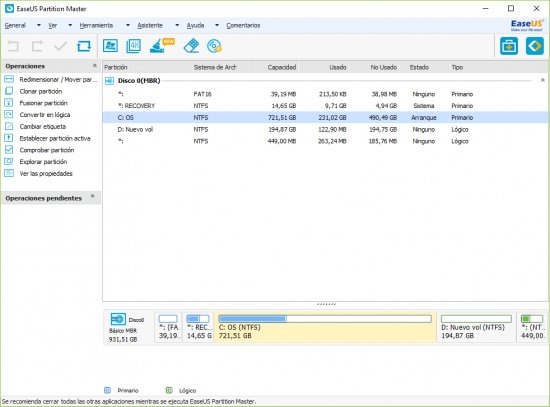The height and width of the screenshot is (407, 550).
Task: Open the Ver menu
Action: point(53,25)
